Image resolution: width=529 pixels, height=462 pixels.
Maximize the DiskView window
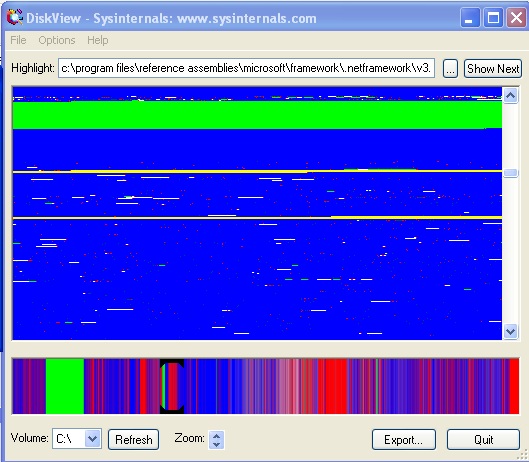coord(493,18)
